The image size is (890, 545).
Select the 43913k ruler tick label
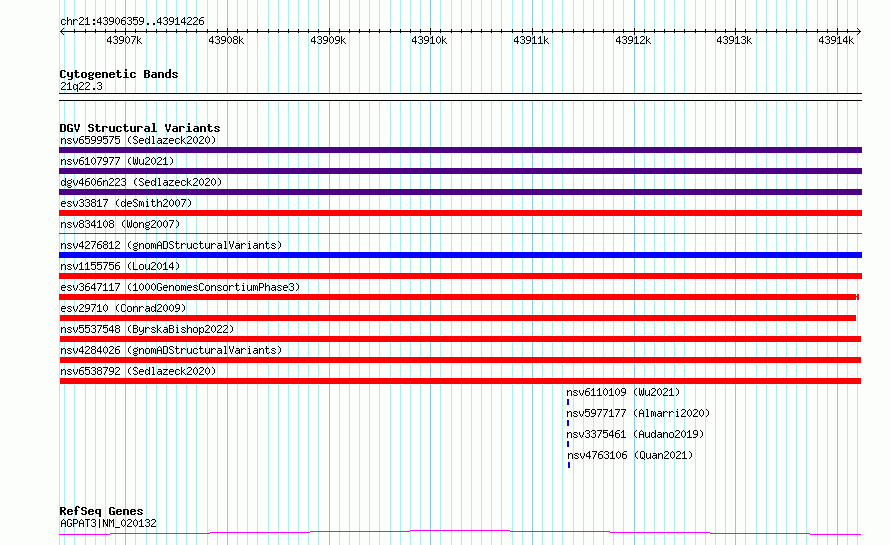click(734, 40)
